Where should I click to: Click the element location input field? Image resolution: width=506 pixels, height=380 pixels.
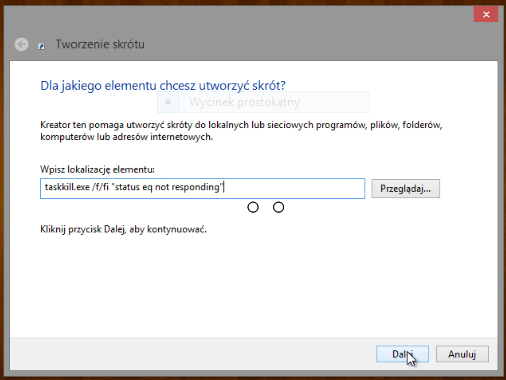click(202, 188)
